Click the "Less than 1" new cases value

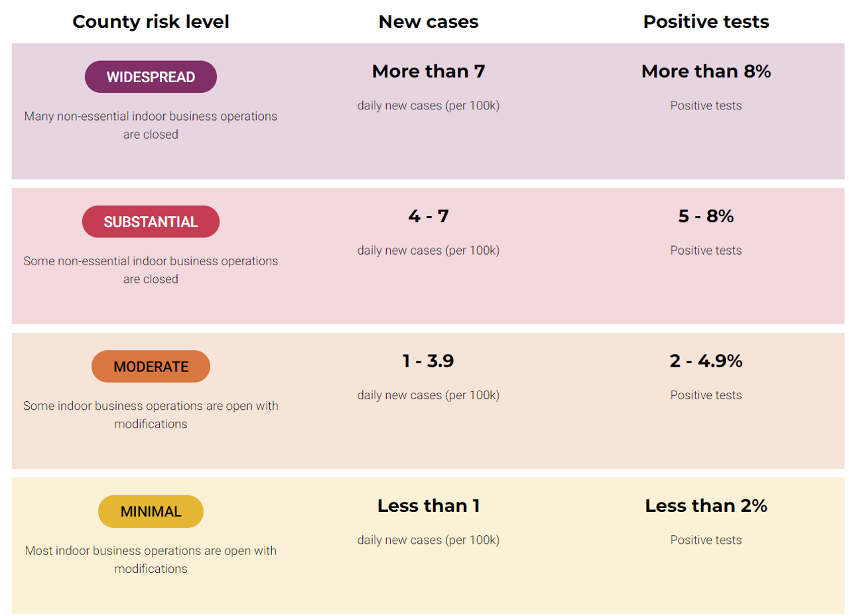coord(428,506)
